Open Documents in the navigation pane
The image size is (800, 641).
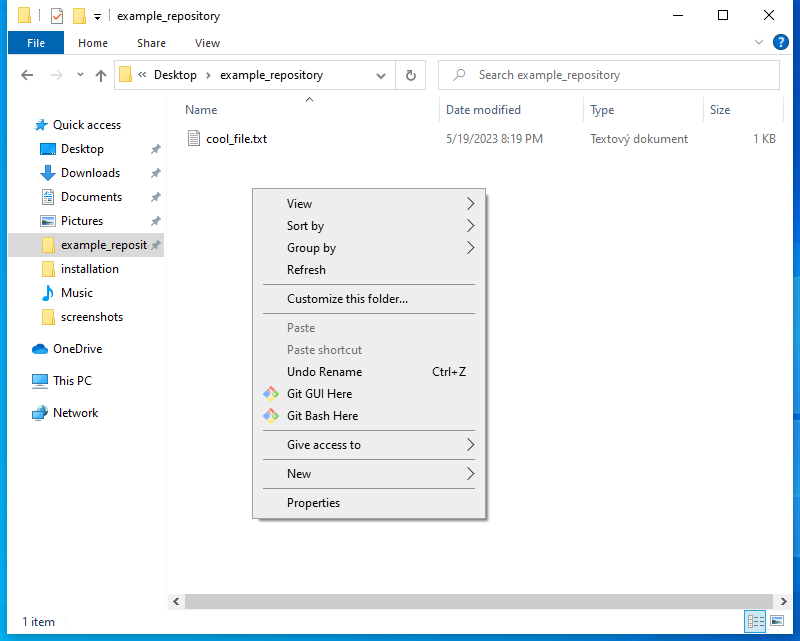pyautogui.click(x=91, y=197)
